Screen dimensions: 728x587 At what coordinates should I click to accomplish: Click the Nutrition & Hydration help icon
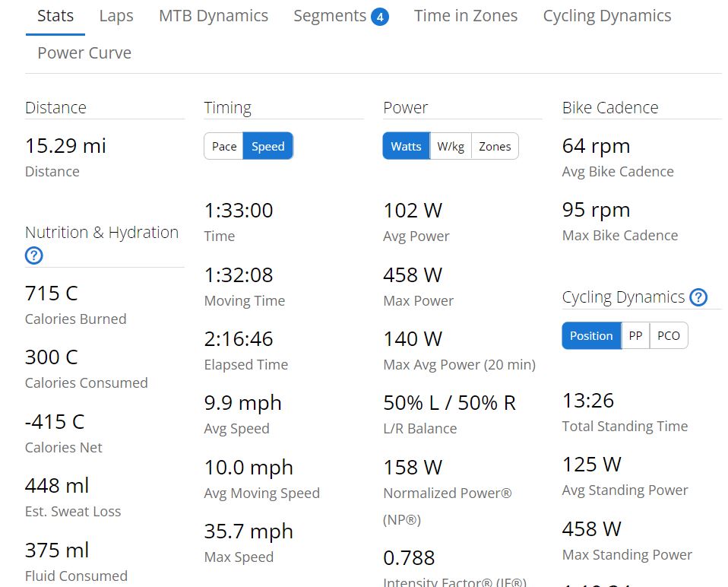point(33,255)
